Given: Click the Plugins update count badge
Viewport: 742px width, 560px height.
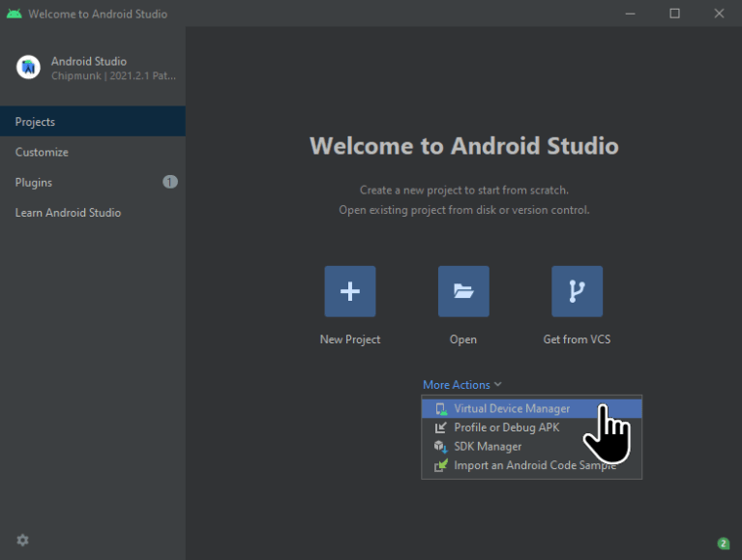Looking at the screenshot, I should point(170,182).
